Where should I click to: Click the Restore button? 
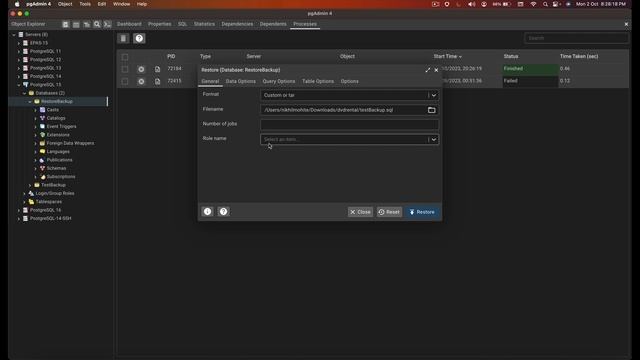(422, 212)
